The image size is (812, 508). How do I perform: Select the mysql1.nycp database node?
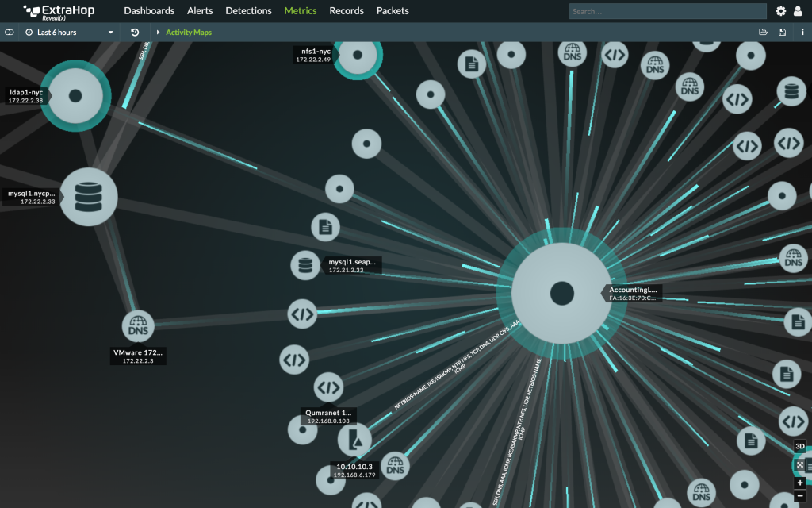click(89, 197)
